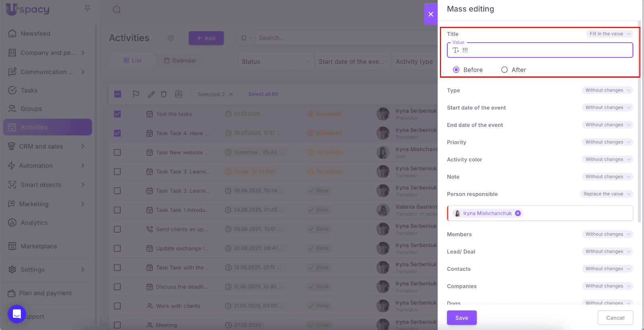This screenshot has height=330, width=644.
Task: Close the Mass editing panel with X
Action: pyautogui.click(x=431, y=14)
